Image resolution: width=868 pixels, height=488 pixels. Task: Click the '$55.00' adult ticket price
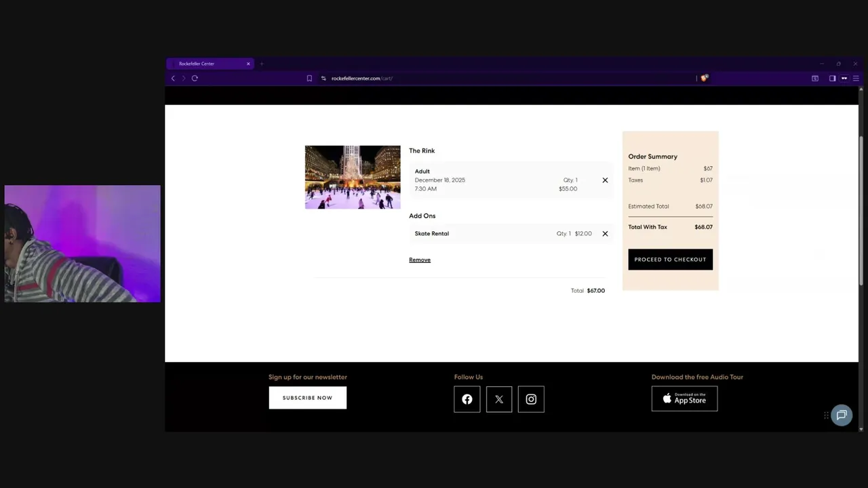pos(568,189)
